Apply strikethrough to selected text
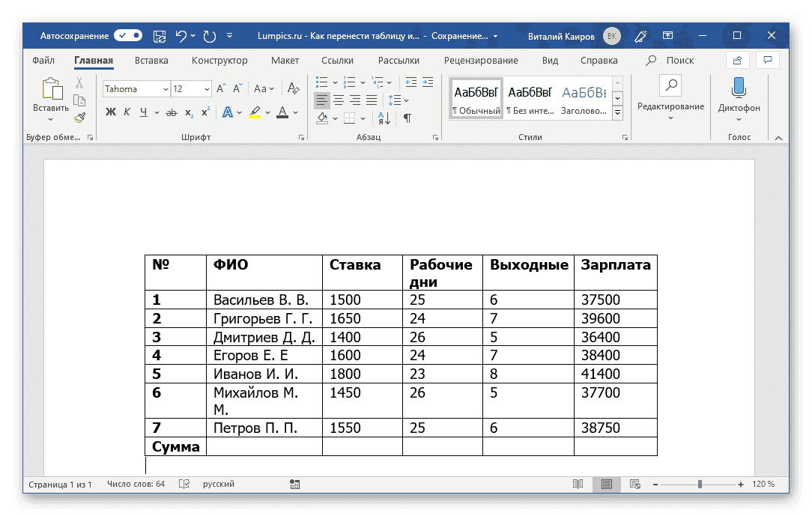This screenshot has height=516, width=812. 171,112
